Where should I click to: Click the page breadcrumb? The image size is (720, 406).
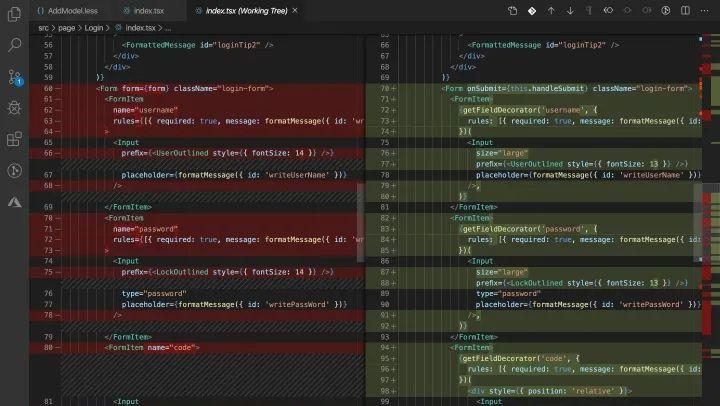67,28
